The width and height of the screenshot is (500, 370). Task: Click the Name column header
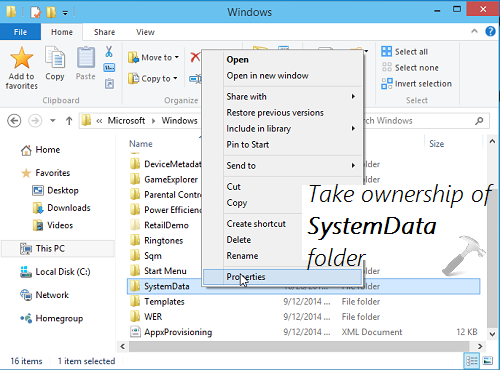[x=141, y=144]
